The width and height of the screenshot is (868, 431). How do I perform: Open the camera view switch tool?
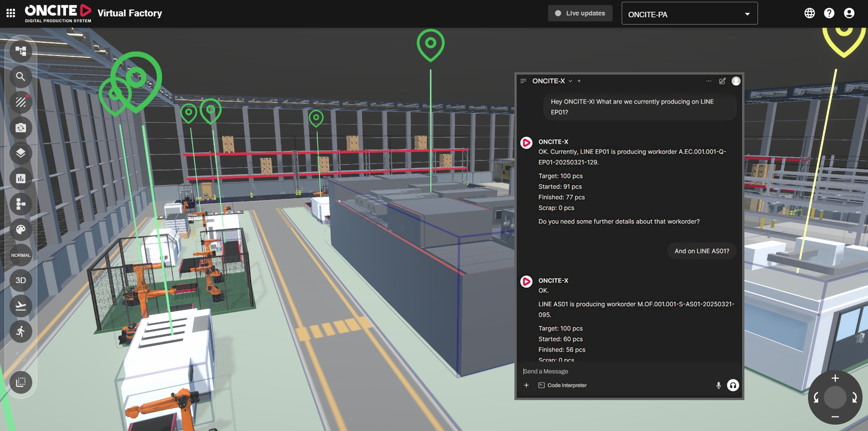click(21, 128)
